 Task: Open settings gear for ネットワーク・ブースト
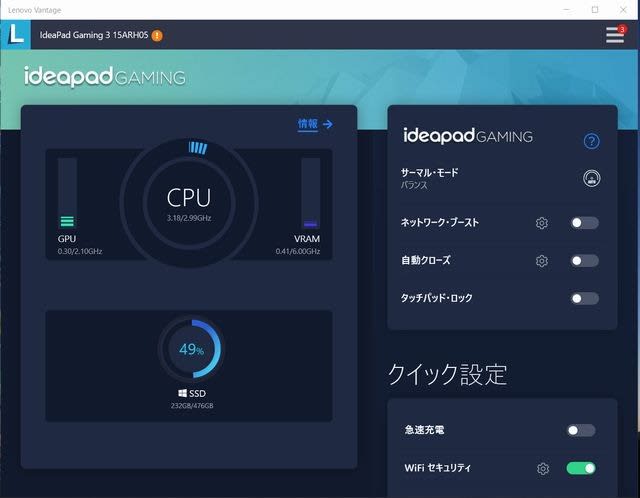[x=542, y=223]
